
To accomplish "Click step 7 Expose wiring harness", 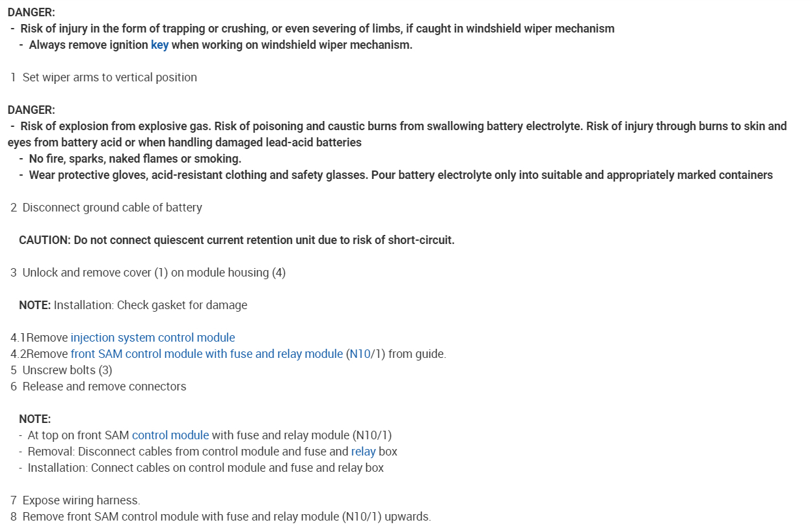I will point(81,500).
